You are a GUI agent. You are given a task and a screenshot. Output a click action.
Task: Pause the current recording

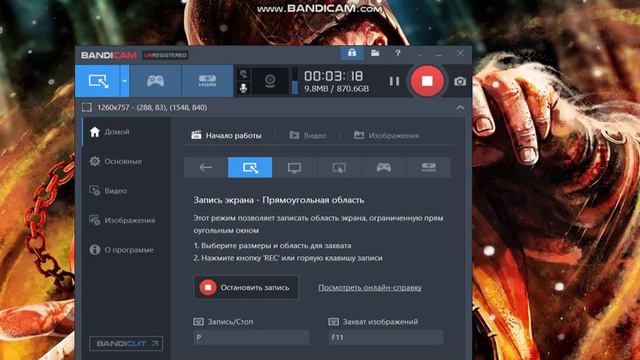tap(394, 81)
